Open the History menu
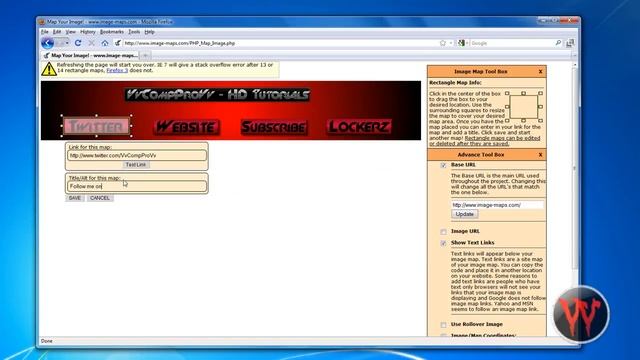Screen dimensions: 640x360 tap(87, 32)
